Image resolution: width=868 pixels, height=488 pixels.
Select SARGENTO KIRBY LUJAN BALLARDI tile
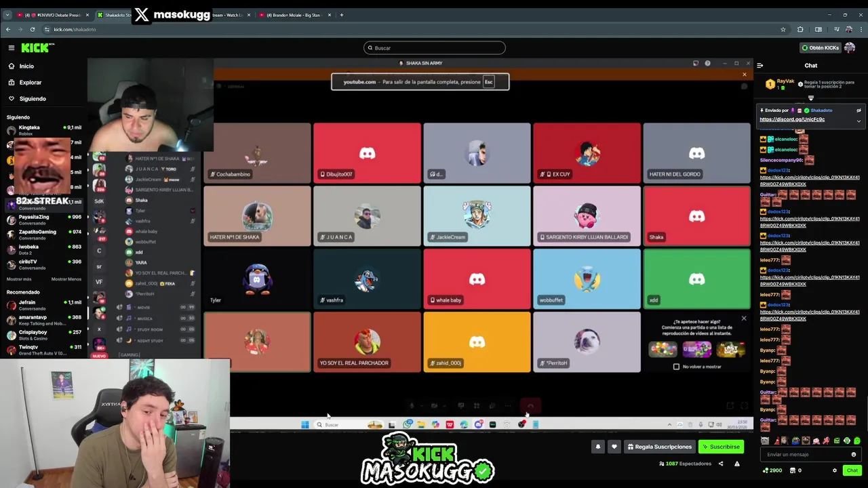pos(587,216)
